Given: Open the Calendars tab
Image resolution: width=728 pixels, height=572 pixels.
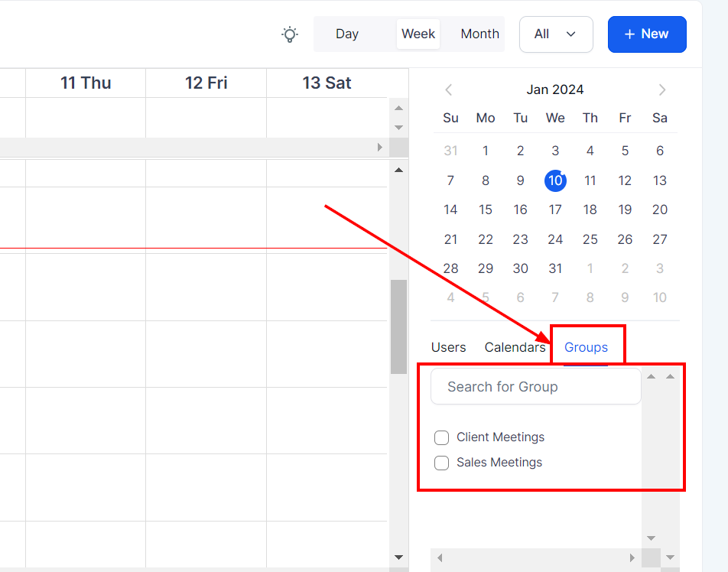Looking at the screenshot, I should (x=515, y=347).
